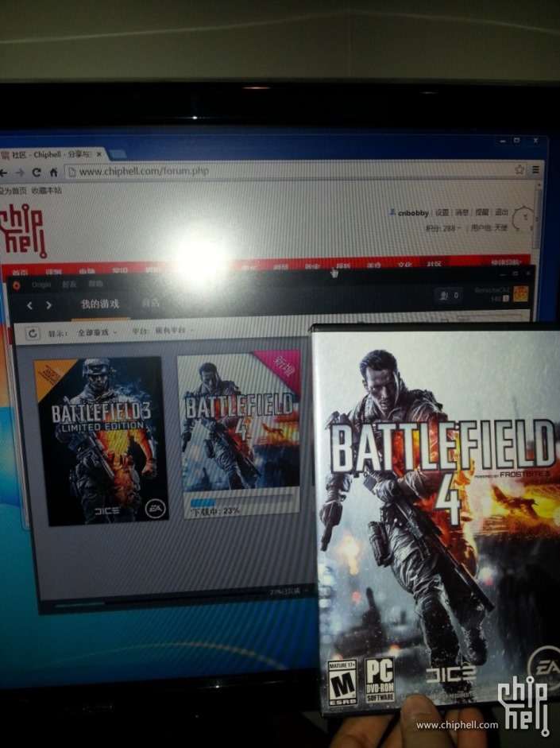
Task: Click the Origin logo icon
Action: point(16,285)
